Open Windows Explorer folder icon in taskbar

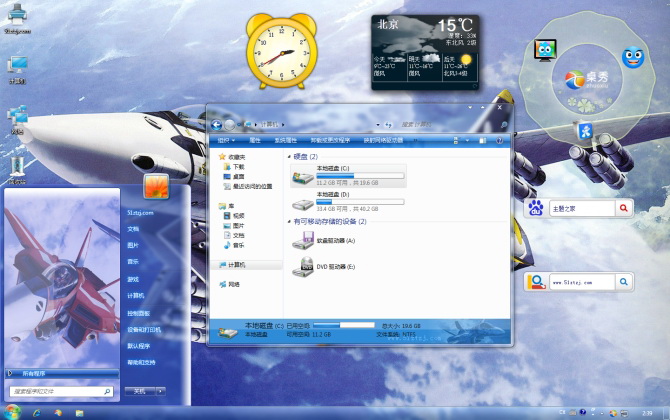coord(79,413)
